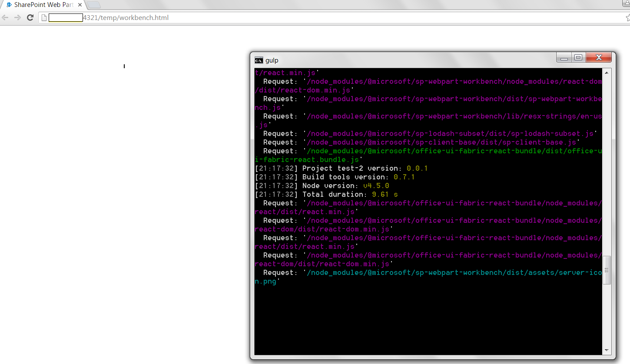Close the gulp console window
630x364 pixels.
coord(598,58)
